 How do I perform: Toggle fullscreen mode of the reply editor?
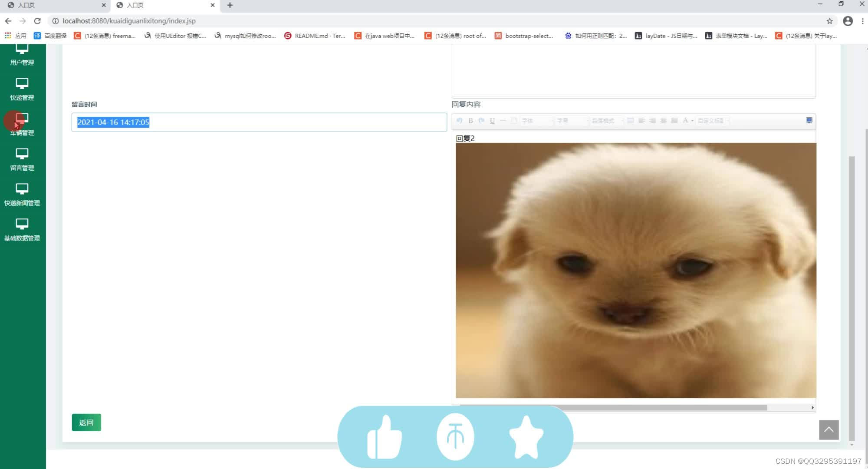click(809, 120)
